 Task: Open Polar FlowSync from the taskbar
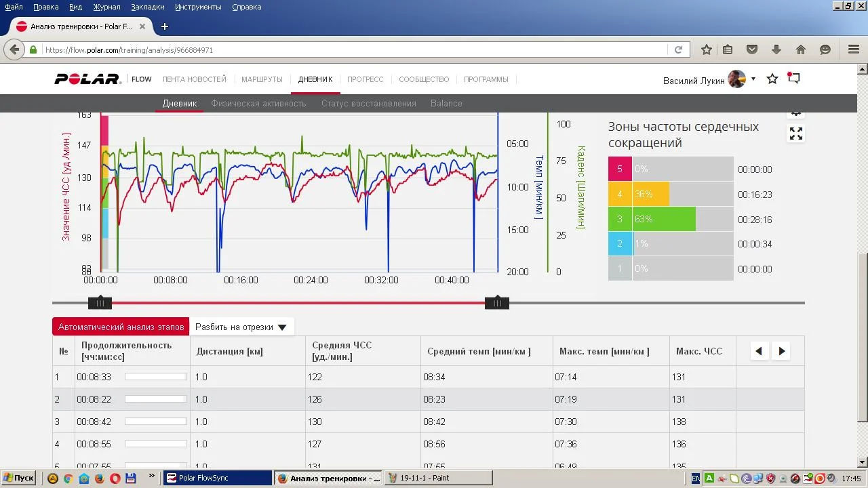(217, 478)
